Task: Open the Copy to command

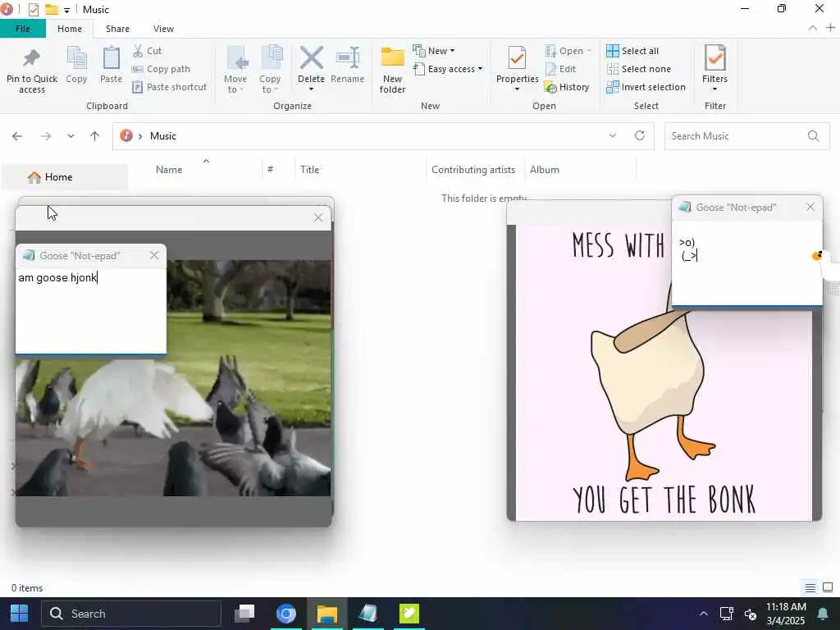Action: [x=269, y=70]
